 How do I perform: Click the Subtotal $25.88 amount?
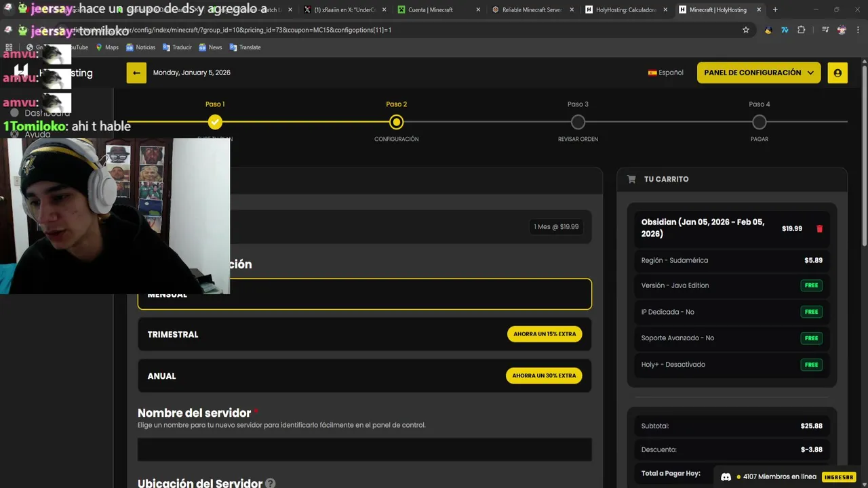(x=812, y=426)
